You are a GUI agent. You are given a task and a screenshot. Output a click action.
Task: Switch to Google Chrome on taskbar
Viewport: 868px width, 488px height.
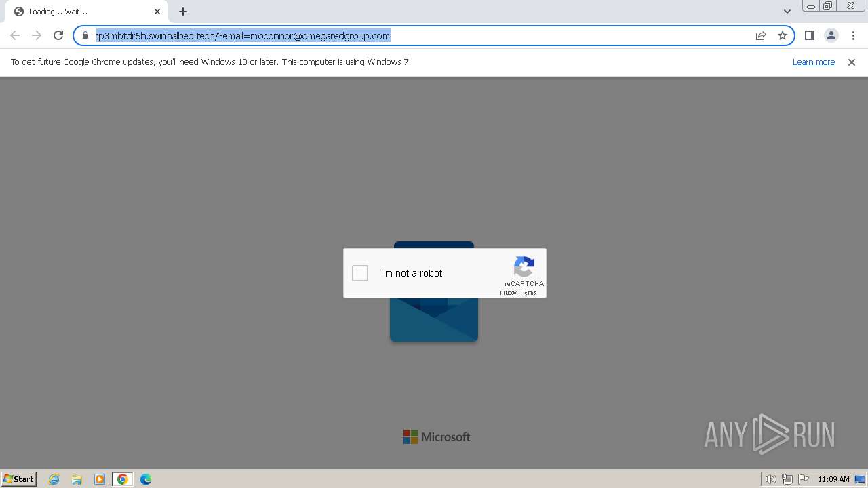tap(123, 479)
